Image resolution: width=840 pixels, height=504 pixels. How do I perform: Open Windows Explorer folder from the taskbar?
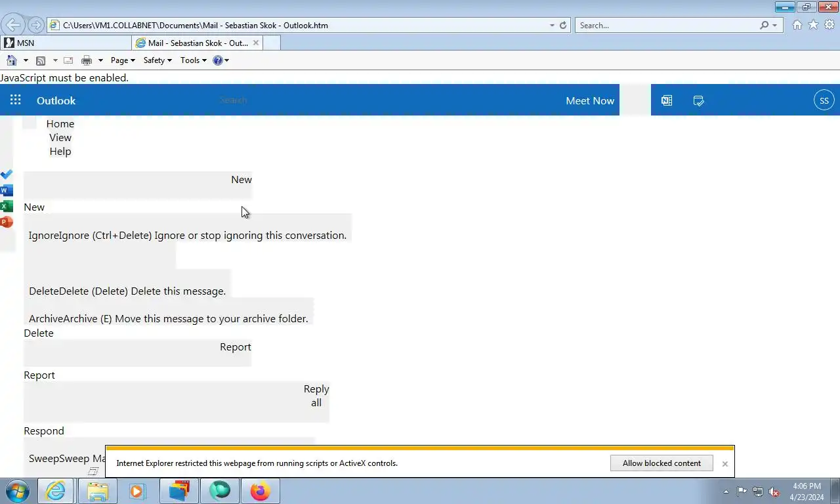[x=98, y=491]
